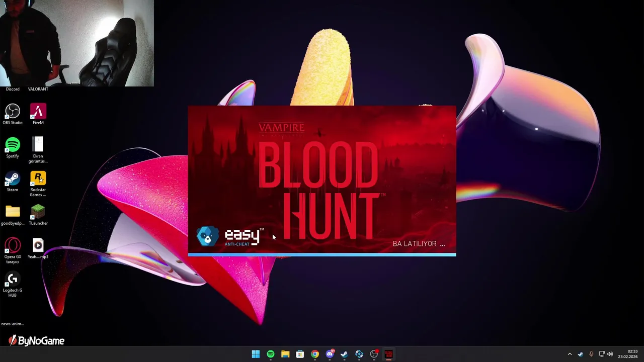Click the microphone tray icon
This screenshot has height=362, width=644.
[x=591, y=354]
